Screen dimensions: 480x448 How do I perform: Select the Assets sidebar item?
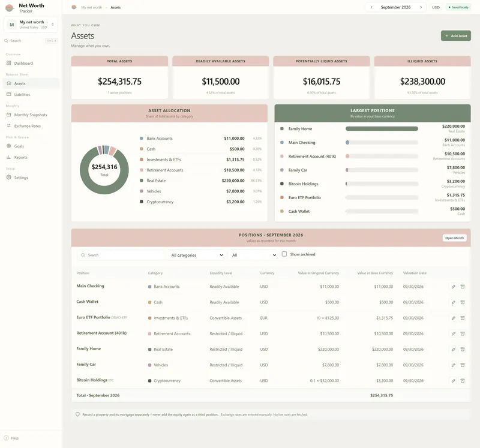click(x=31, y=83)
